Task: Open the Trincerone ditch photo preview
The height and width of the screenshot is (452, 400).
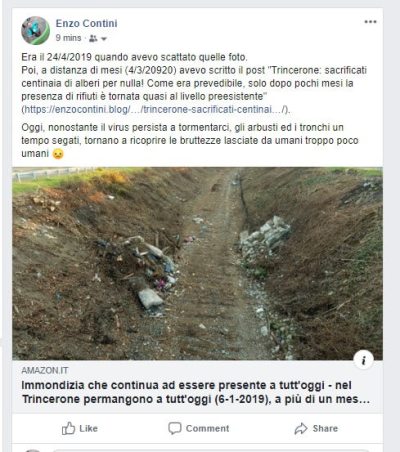Action: (x=197, y=263)
